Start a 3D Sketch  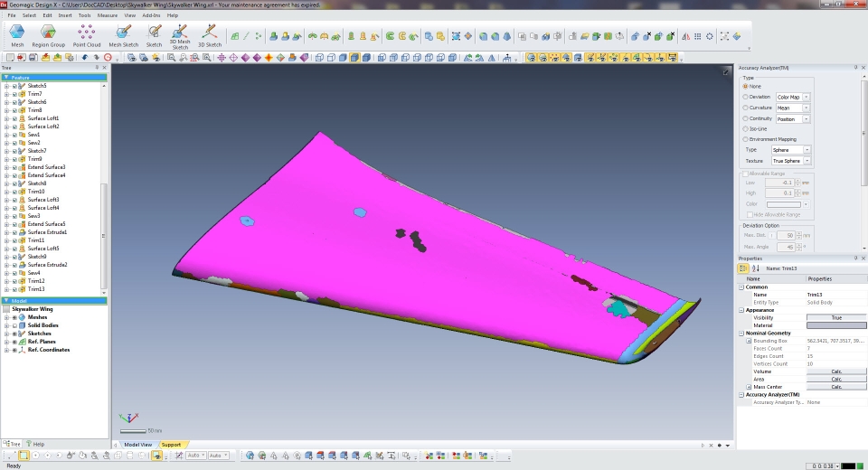coord(210,36)
